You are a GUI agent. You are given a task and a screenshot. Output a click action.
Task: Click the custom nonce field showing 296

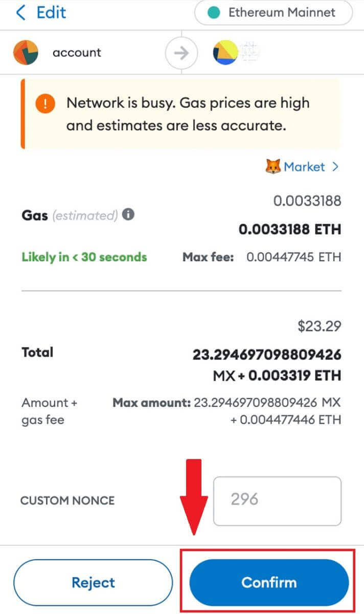coord(277,500)
